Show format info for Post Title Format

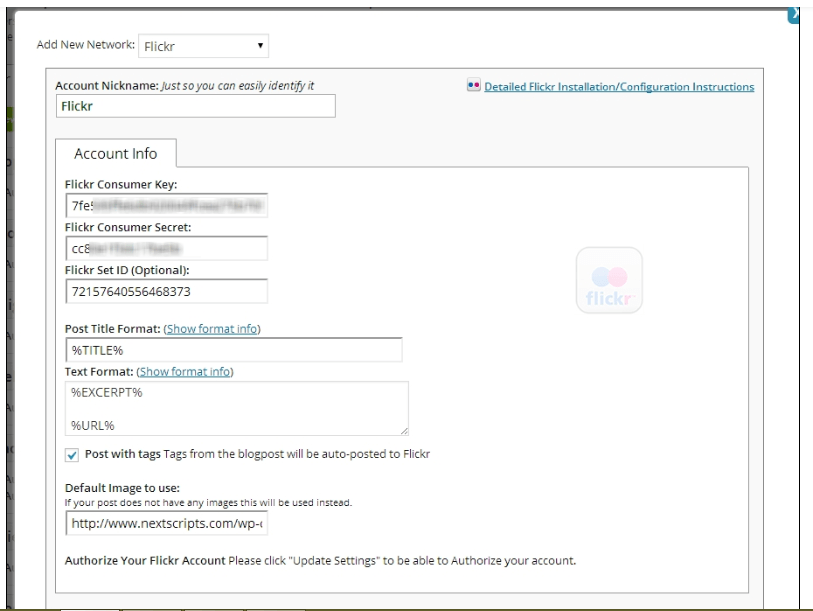point(212,329)
